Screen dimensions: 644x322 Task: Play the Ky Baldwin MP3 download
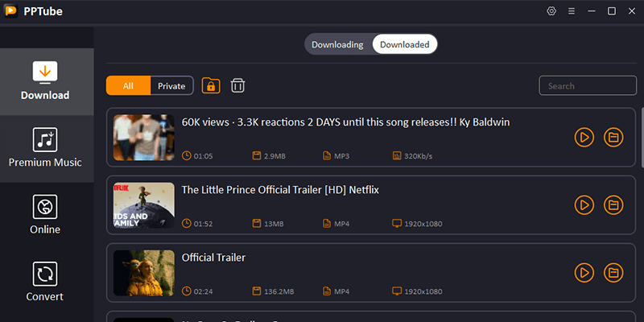pos(584,138)
